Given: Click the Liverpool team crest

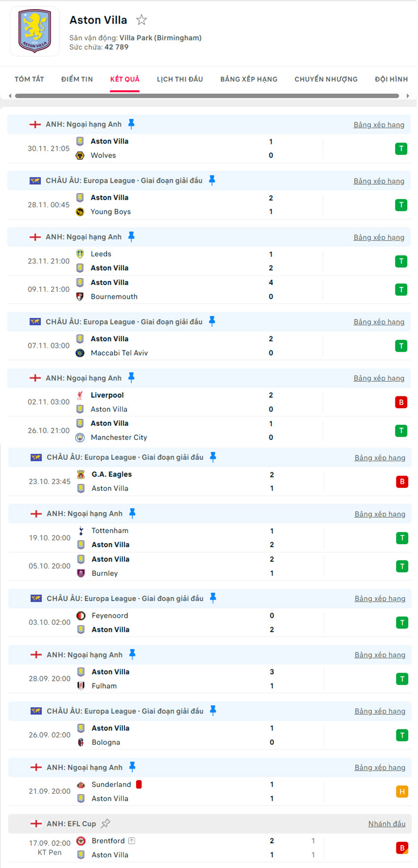Looking at the screenshot, I should pyautogui.click(x=80, y=395).
